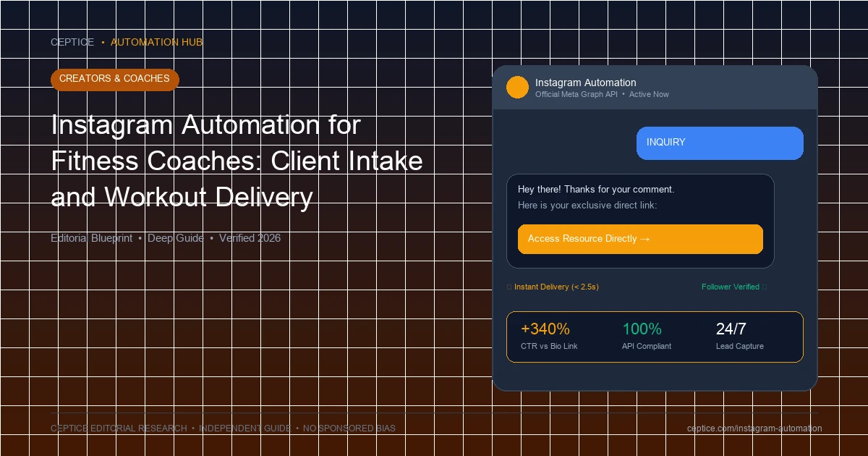Click the 'Editorial Blueprint' tagline text
This screenshot has width=868, height=456.
coord(91,238)
